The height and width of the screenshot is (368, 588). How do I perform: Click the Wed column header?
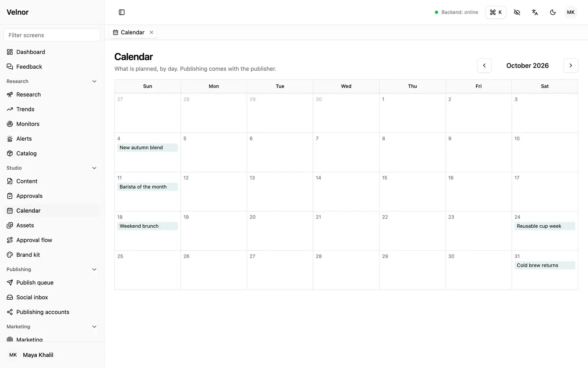tap(346, 86)
